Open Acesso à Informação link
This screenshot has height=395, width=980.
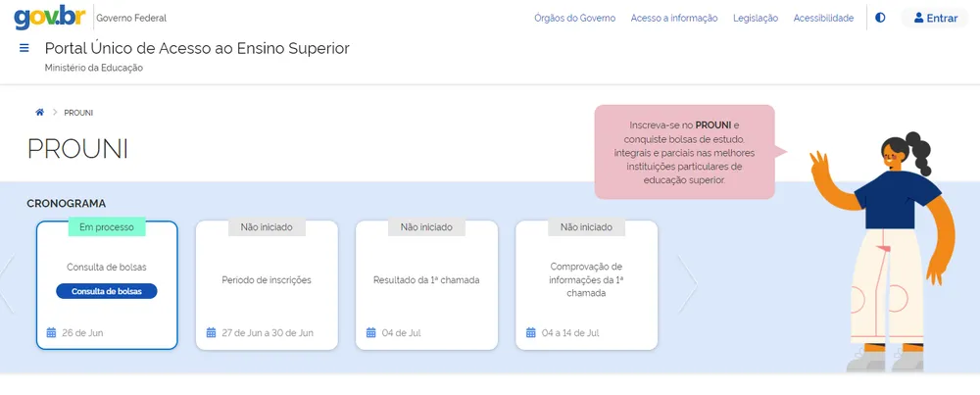pos(674,18)
